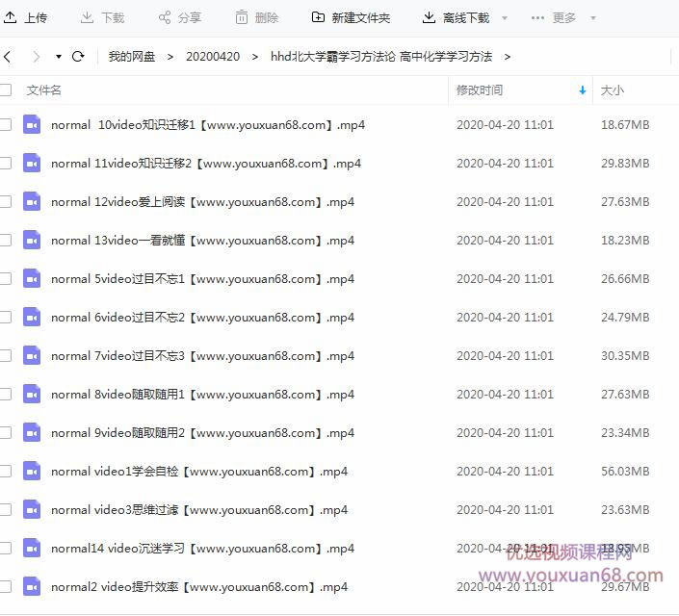Expand breadcrumb arrow after 我的网盘

click(x=170, y=57)
